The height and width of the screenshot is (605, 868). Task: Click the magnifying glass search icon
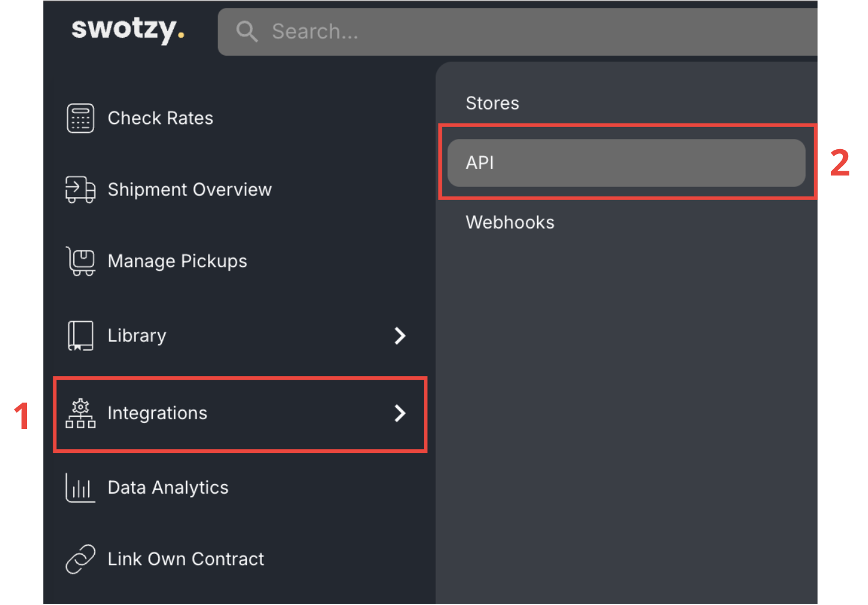point(246,31)
